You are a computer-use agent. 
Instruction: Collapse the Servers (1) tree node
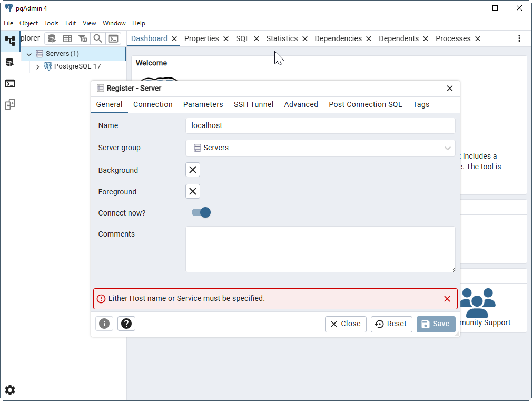pos(29,54)
